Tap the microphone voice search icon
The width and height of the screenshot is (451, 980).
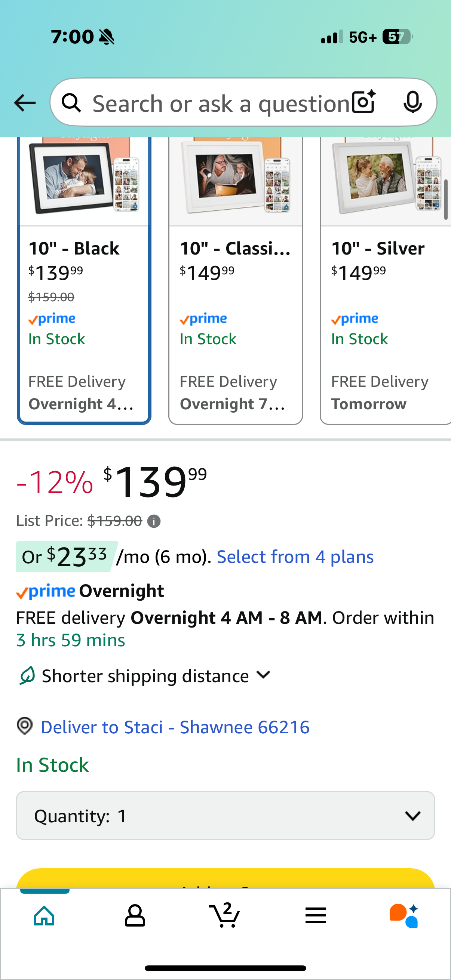coord(412,102)
